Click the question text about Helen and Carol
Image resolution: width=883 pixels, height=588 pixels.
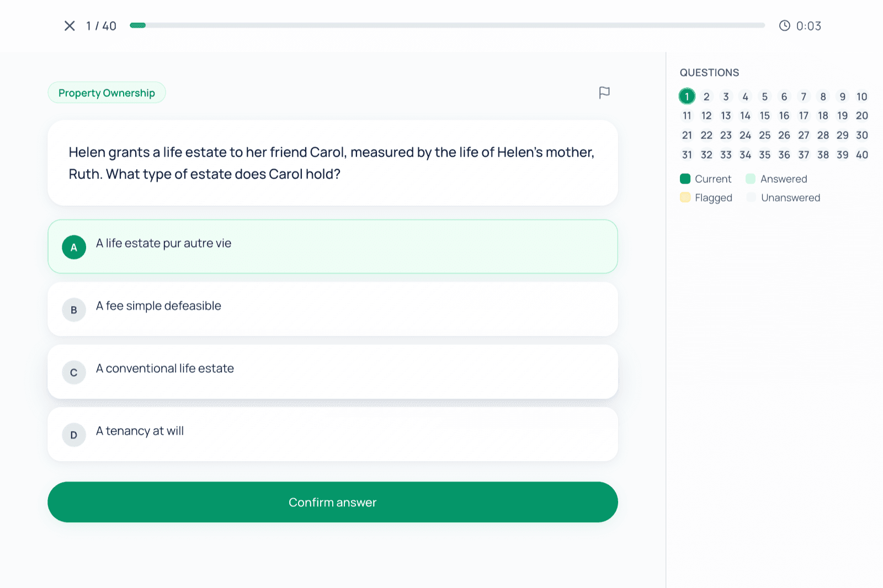click(332, 163)
